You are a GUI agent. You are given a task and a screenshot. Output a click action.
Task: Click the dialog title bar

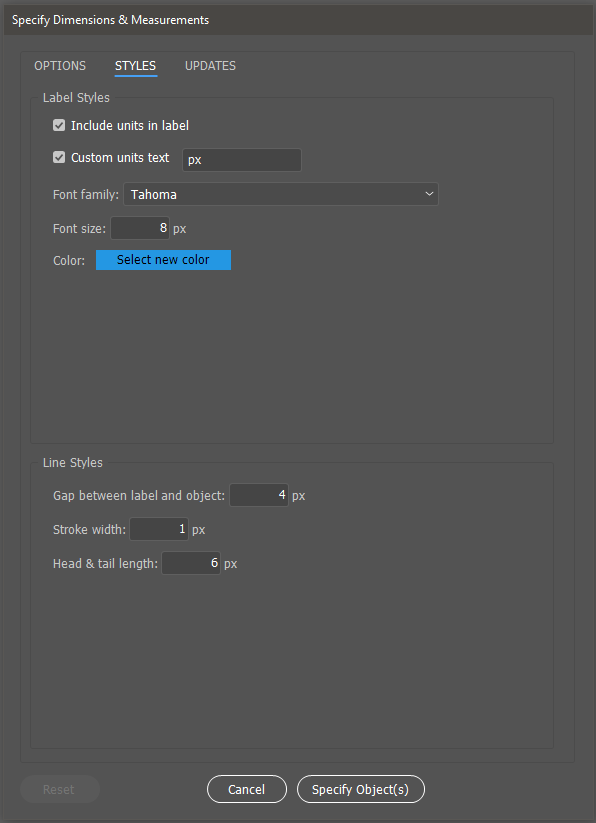point(298,19)
